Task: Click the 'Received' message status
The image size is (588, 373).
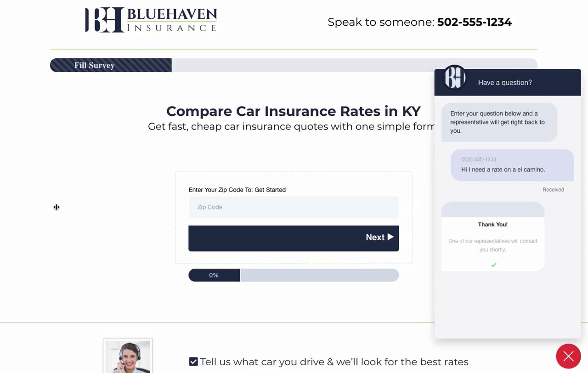Action: coord(553,190)
